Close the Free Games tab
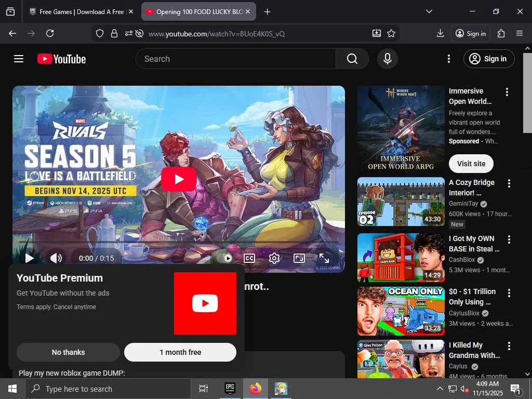 (131, 11)
